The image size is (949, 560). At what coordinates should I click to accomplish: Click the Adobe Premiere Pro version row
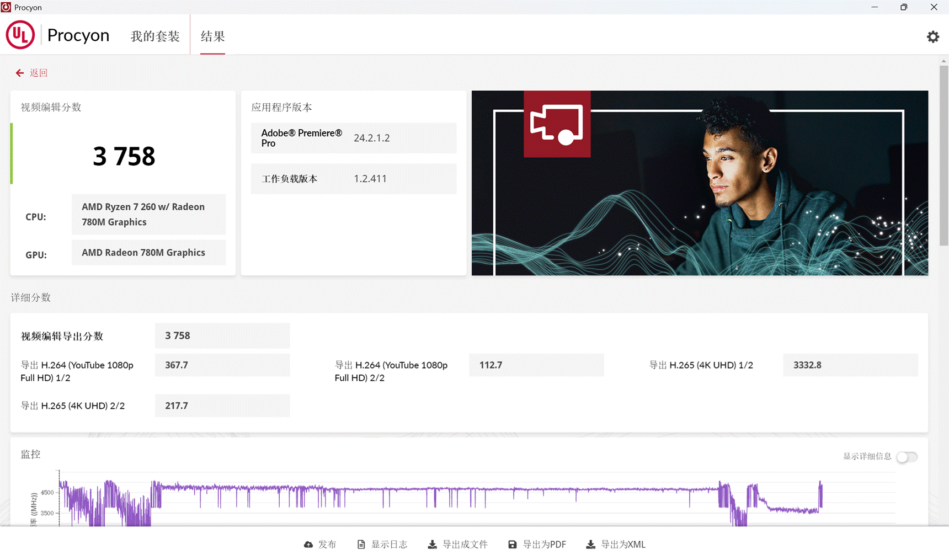coord(354,138)
